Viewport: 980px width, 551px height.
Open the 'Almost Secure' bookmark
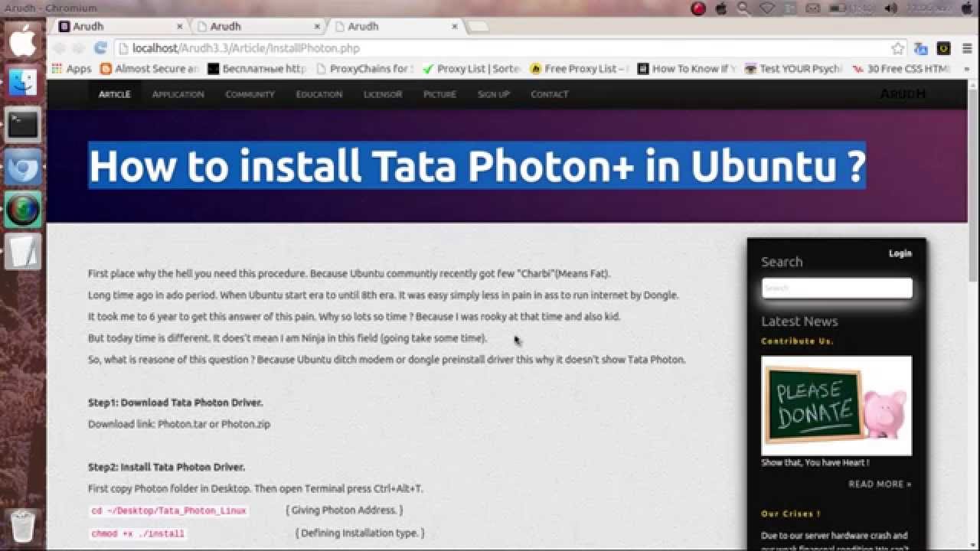tap(149, 69)
